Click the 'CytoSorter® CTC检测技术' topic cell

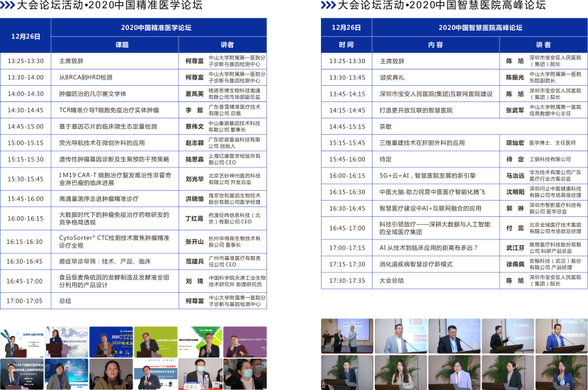tap(115, 242)
